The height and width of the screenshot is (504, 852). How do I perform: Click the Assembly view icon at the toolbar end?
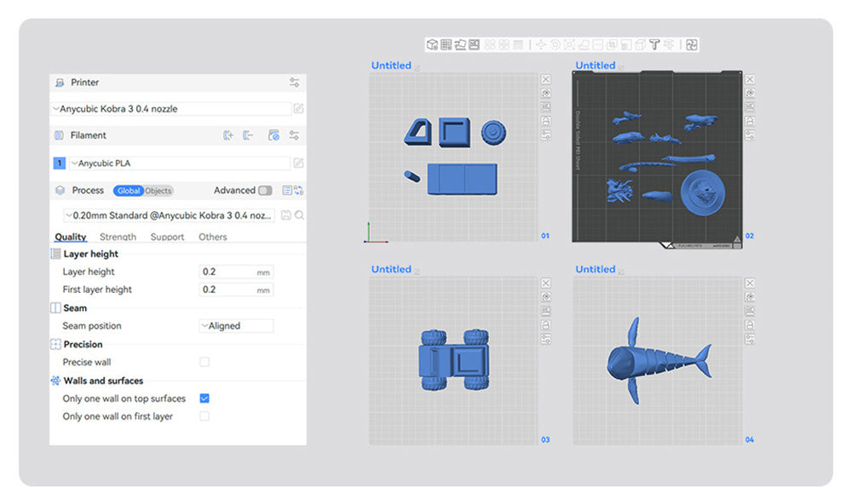[692, 44]
